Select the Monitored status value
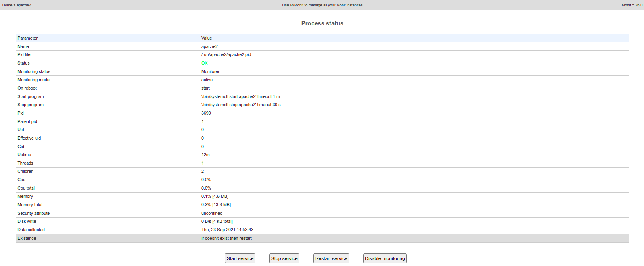The height and width of the screenshot is (266, 644). (x=211, y=71)
